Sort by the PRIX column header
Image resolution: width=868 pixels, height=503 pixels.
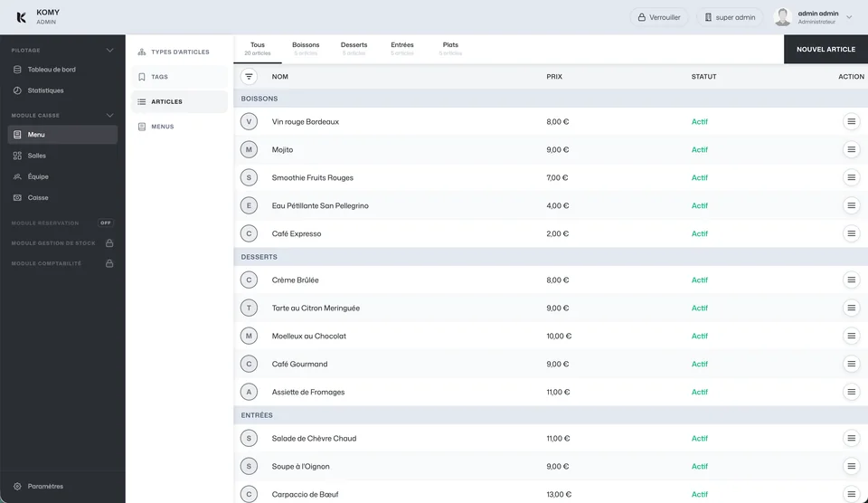click(554, 77)
